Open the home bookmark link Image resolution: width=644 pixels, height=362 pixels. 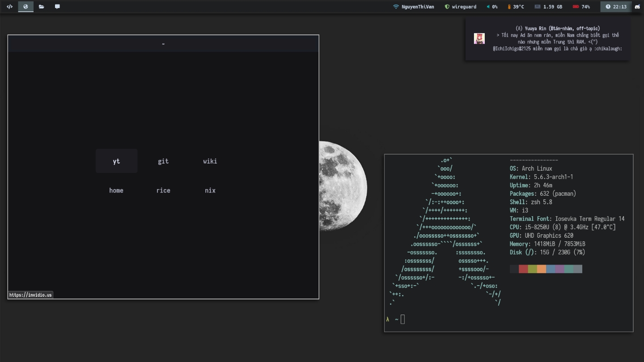116,190
